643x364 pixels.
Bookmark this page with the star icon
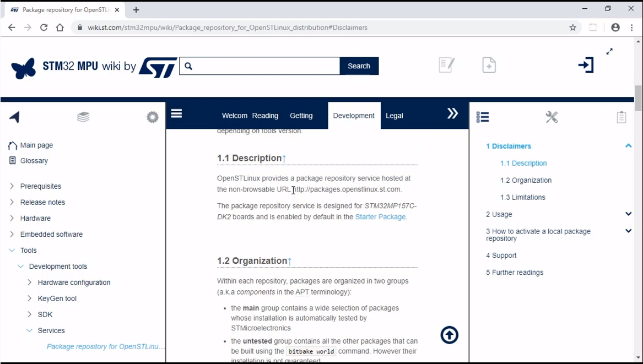[573, 28]
